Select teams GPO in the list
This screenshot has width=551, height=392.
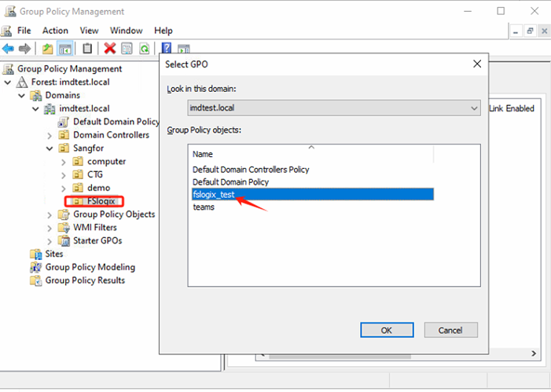click(x=204, y=207)
